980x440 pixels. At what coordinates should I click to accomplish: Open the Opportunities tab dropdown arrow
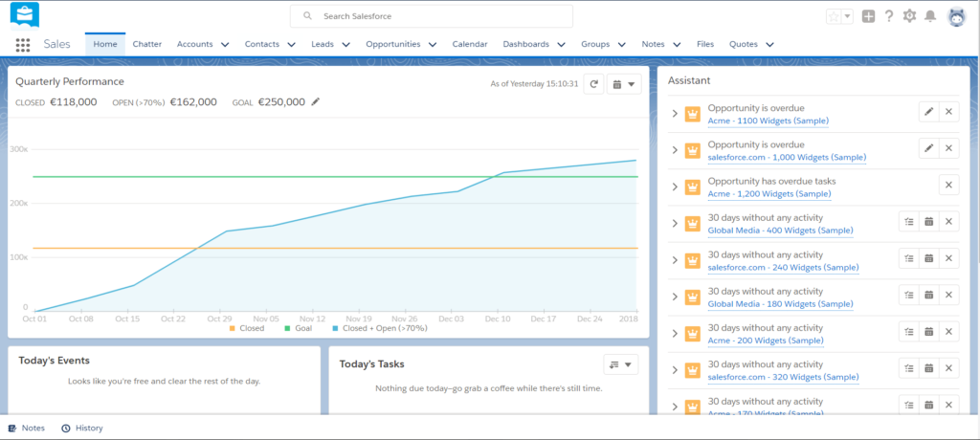point(434,44)
